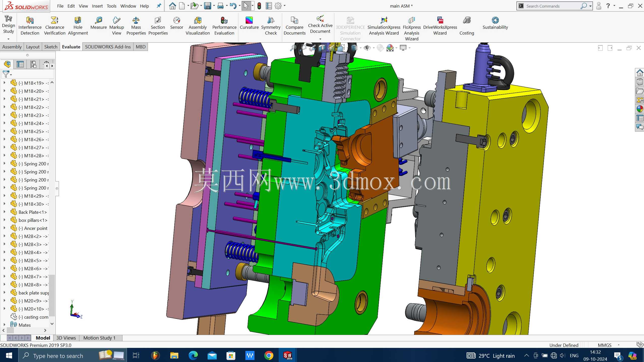The height and width of the screenshot is (362, 644).
Task: Click the Save icon in the top toolbar
Action: [x=208, y=6]
